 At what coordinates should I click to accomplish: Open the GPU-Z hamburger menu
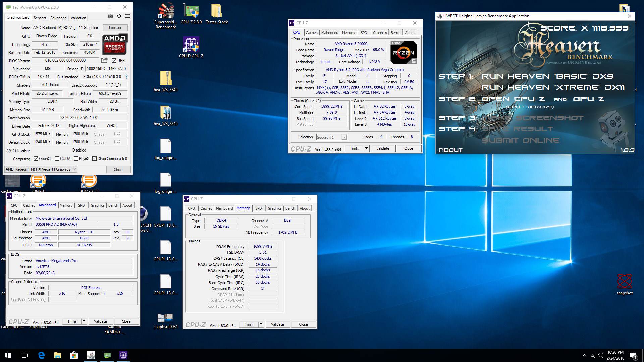point(128,16)
